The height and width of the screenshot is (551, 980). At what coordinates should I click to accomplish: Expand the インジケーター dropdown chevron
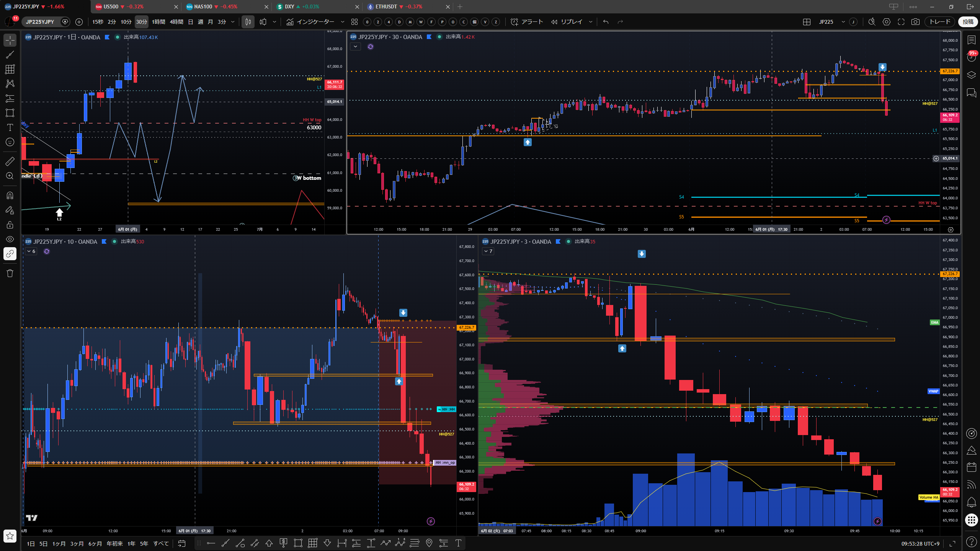(x=342, y=22)
